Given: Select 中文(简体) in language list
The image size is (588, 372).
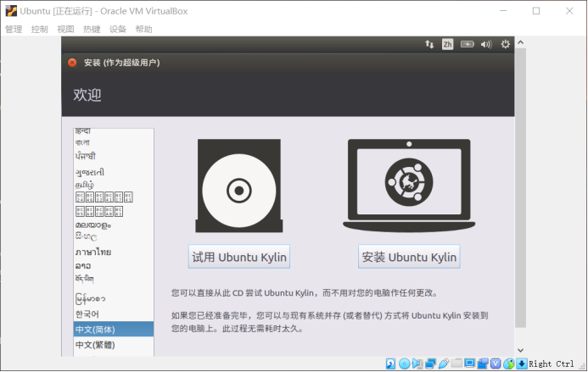Looking at the screenshot, I should 114,330.
